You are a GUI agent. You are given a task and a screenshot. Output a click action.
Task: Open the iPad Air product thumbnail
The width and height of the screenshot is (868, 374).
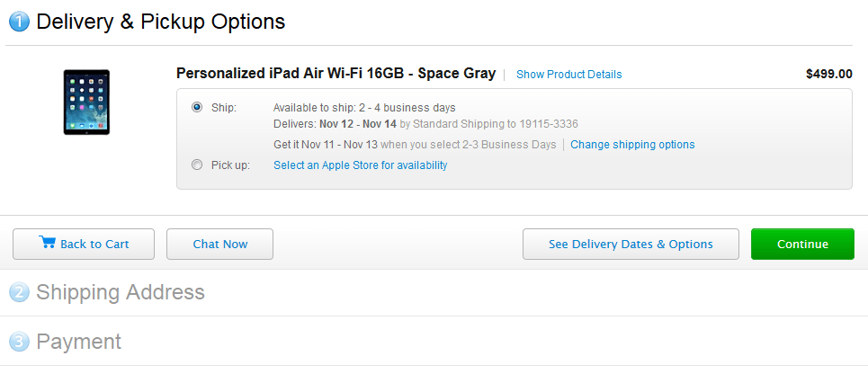tap(86, 102)
